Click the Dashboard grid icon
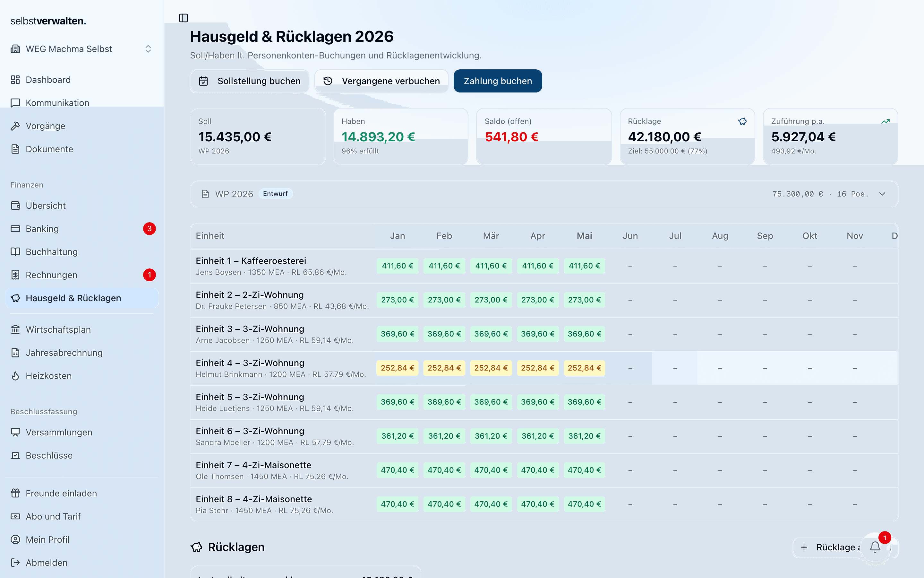 15,80
